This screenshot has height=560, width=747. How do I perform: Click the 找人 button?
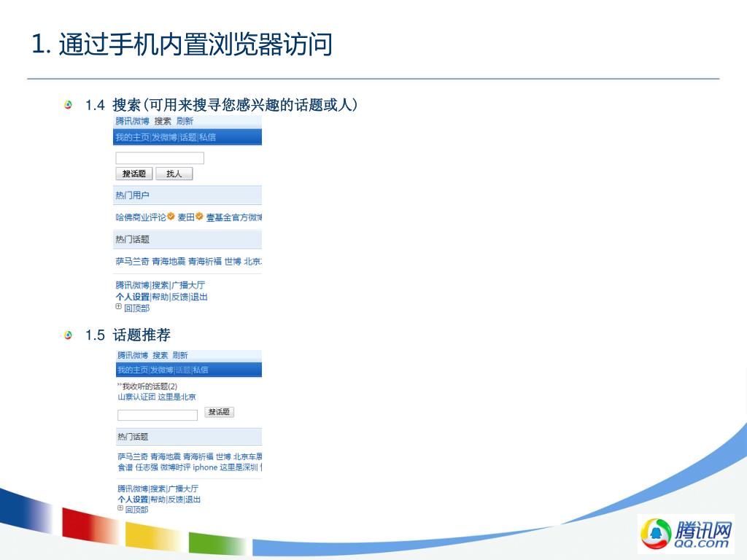point(174,174)
